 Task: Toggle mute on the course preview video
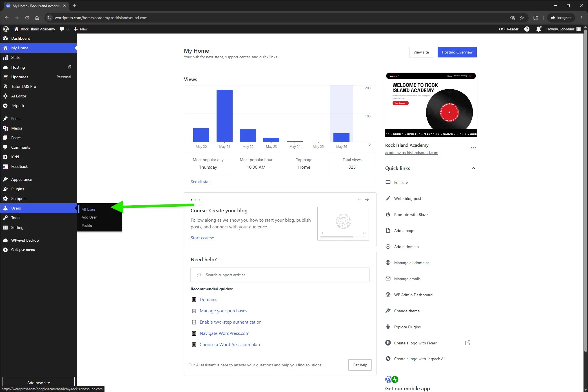[364, 233]
